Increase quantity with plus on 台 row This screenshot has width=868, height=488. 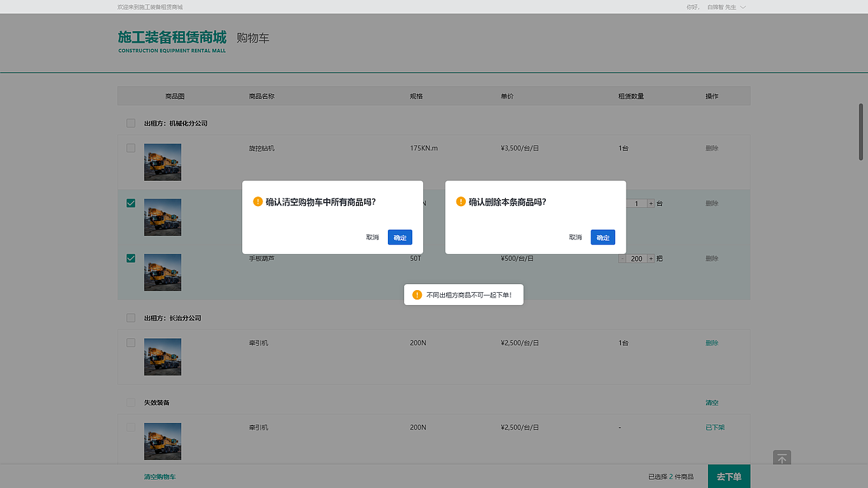click(x=651, y=203)
